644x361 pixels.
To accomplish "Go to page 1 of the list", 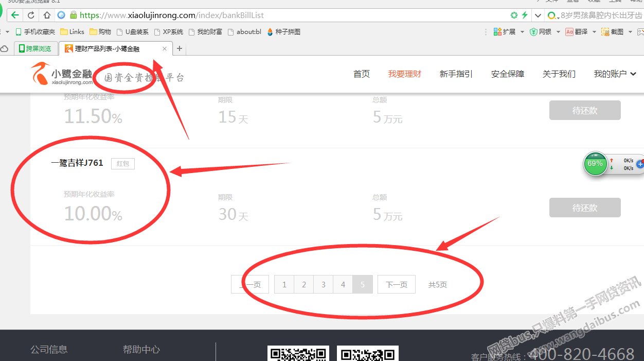I will point(284,284).
